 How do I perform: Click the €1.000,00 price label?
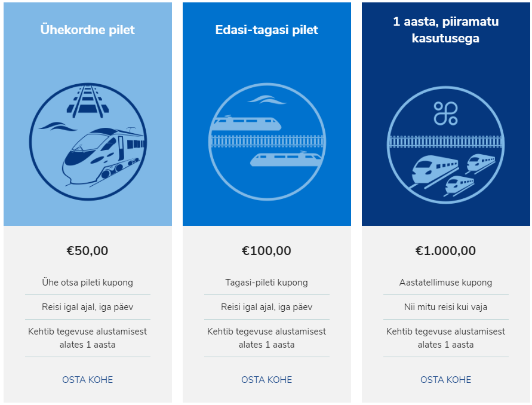click(446, 250)
